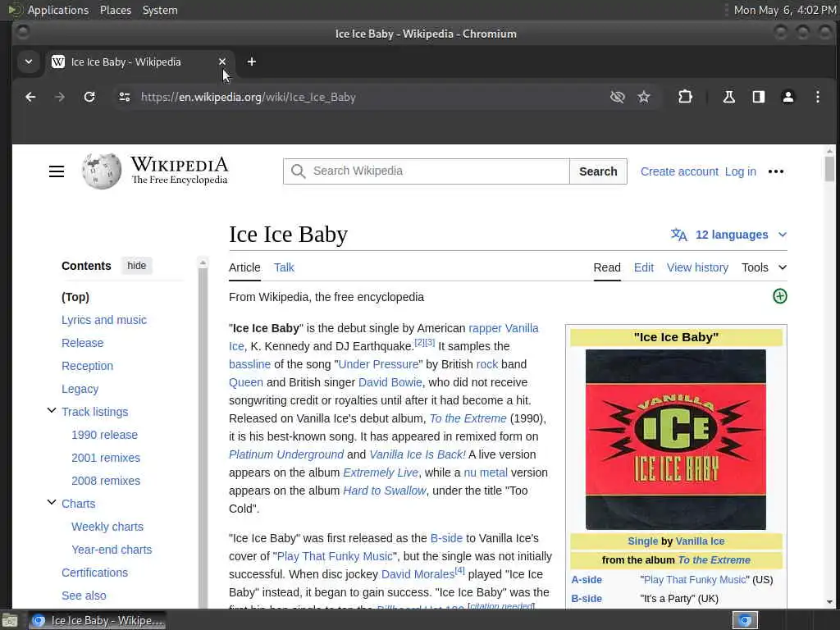Click the page vertical scrollbar thumb
The image size is (840, 630).
coord(829,169)
